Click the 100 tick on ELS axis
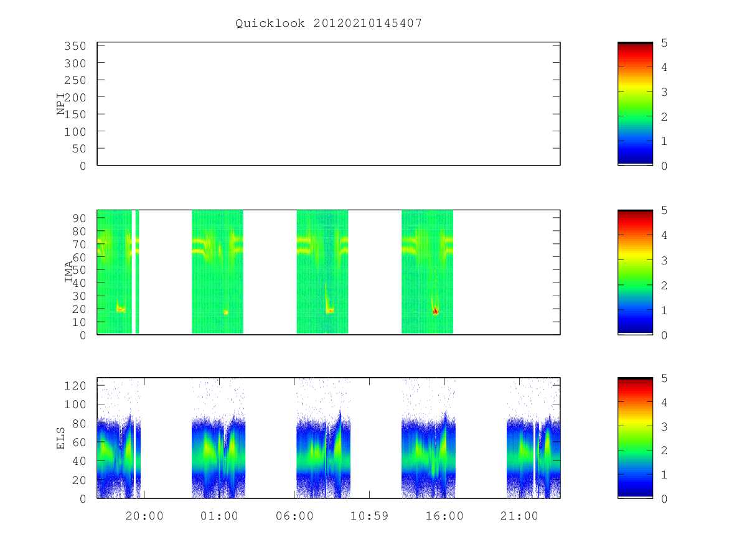Image resolution: width=747 pixels, height=560 pixels. [74, 404]
